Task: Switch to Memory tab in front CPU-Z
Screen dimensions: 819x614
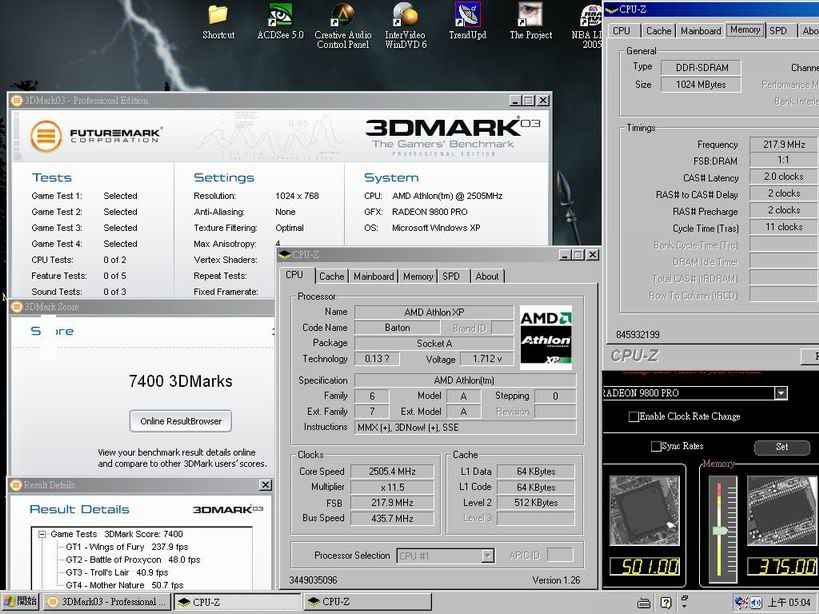Action: pyautogui.click(x=418, y=276)
